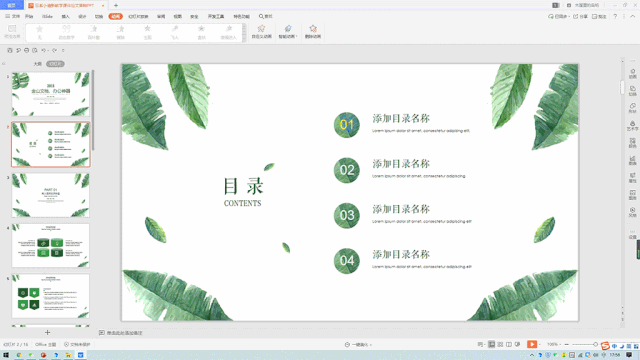
Task: Open the custom animation button
Action: [261, 31]
